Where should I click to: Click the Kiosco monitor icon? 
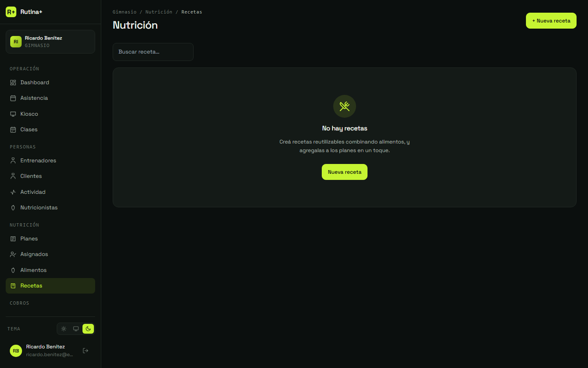click(x=13, y=114)
